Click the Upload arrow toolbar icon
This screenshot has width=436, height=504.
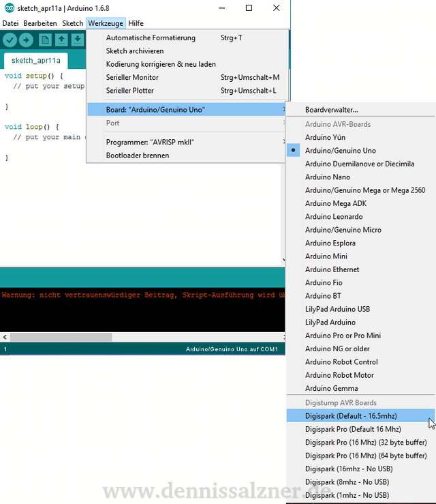point(26,40)
